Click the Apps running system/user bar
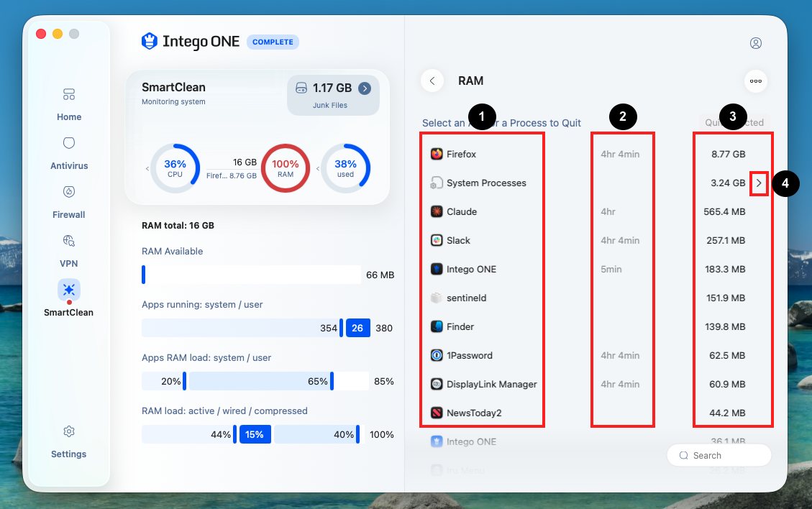The width and height of the screenshot is (812, 509). pyautogui.click(x=256, y=328)
